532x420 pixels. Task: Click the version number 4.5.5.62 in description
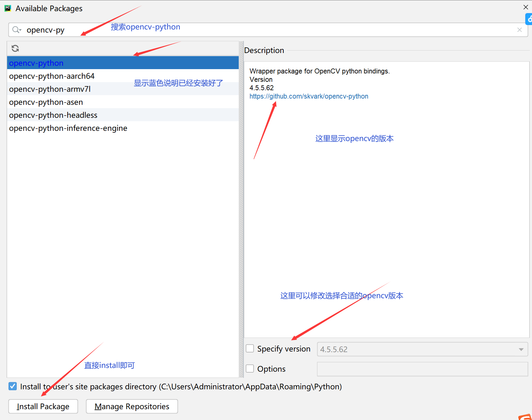point(262,88)
